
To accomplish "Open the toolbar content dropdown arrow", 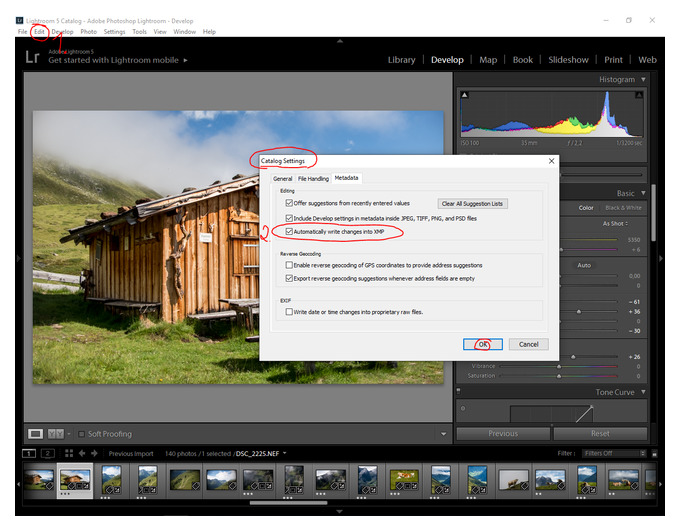I will (443, 434).
